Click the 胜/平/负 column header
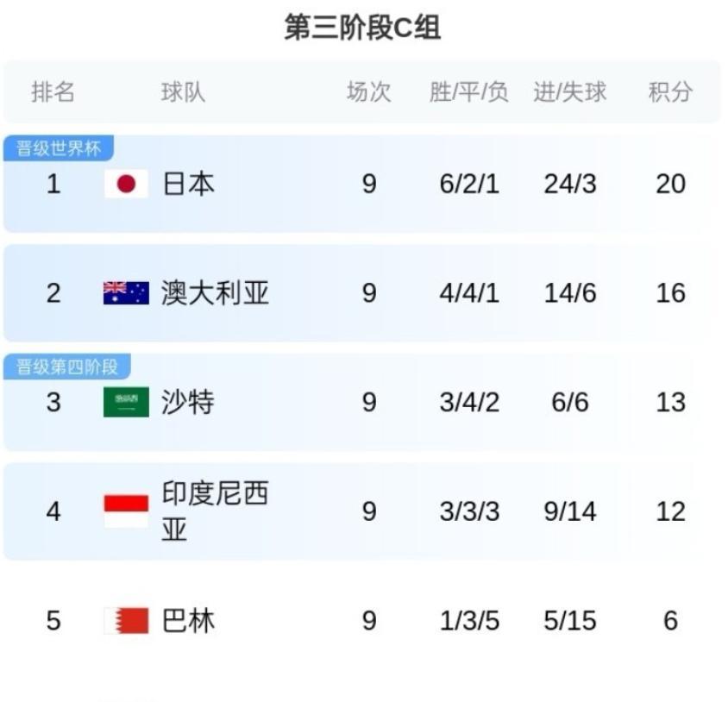This screenshot has height=702, width=728. click(469, 92)
